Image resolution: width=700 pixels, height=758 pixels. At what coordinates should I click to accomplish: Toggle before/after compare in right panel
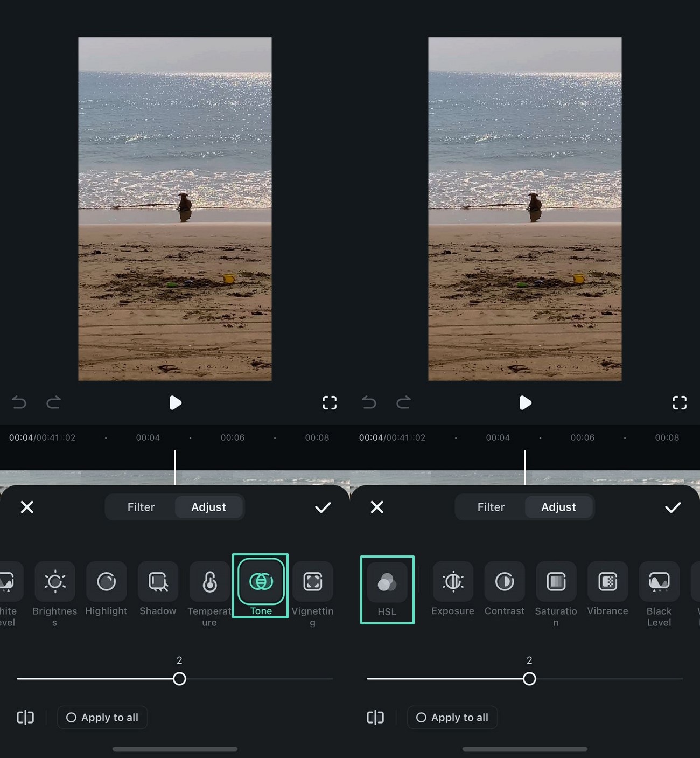375,718
